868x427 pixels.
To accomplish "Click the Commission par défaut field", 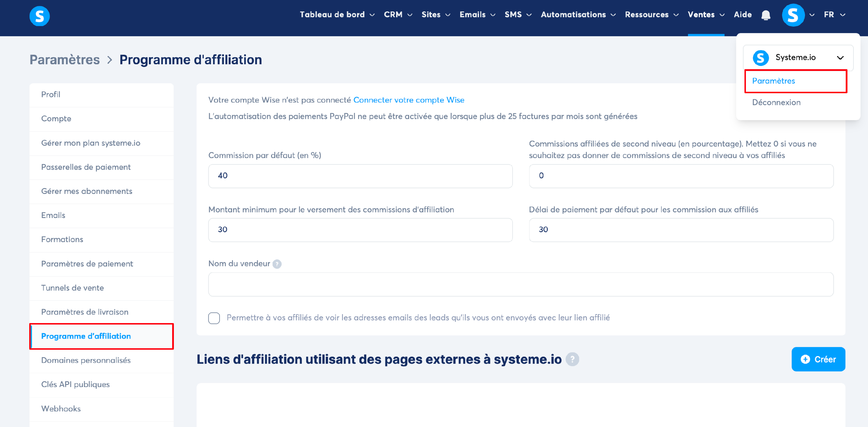I will 360,176.
